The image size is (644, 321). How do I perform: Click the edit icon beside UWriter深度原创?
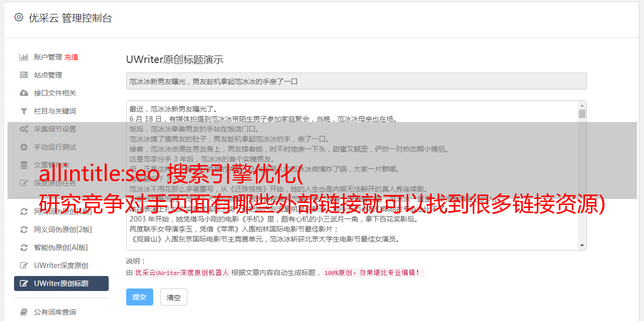coord(24,265)
